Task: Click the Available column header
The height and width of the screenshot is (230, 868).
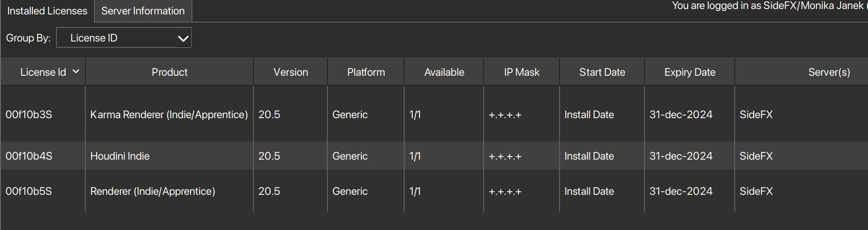Action: (444, 72)
